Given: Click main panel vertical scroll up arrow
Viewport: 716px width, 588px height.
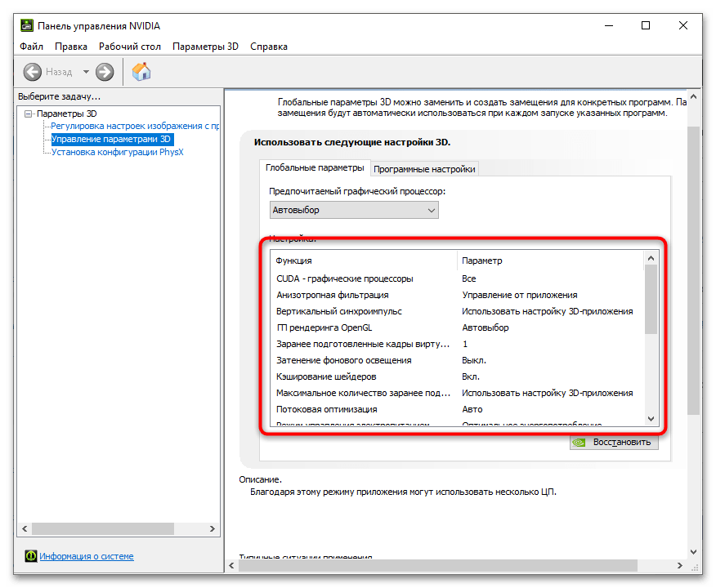Looking at the screenshot, I should pyautogui.click(x=693, y=96).
